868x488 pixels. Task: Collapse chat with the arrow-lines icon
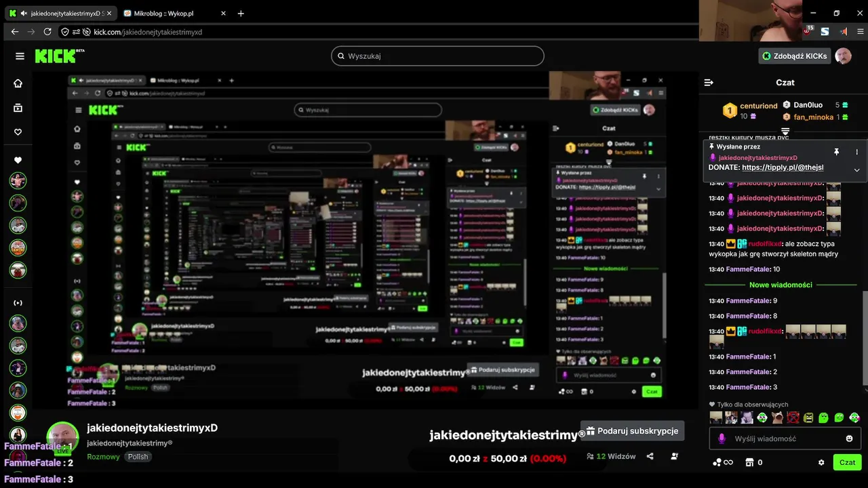709,83
